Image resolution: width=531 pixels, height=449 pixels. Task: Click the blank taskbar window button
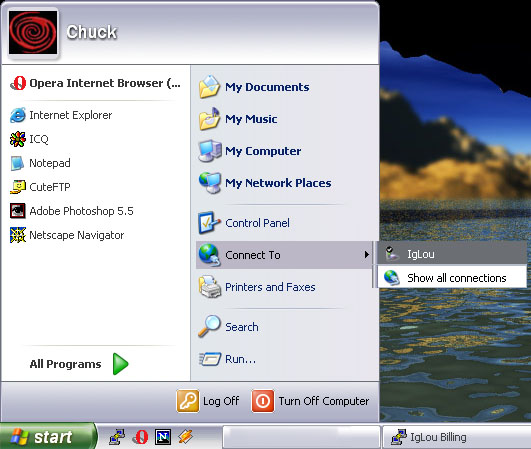[301, 437]
